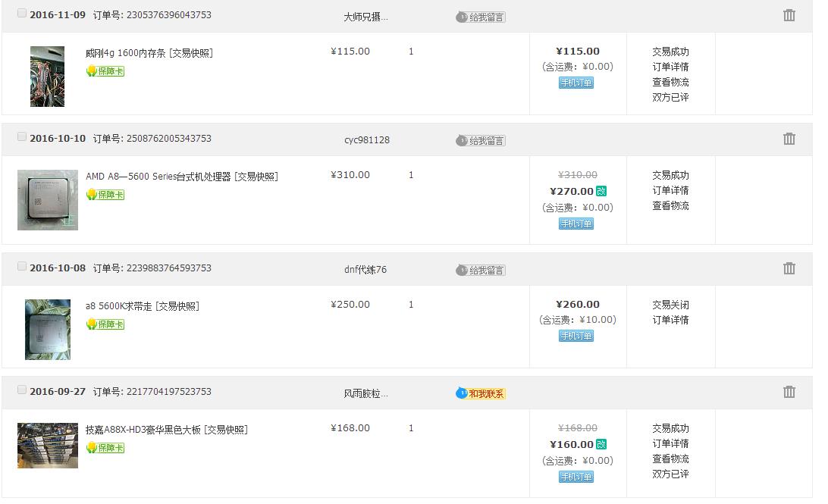Open 手机订单 on the 技嘉 motherboard order

(x=577, y=477)
